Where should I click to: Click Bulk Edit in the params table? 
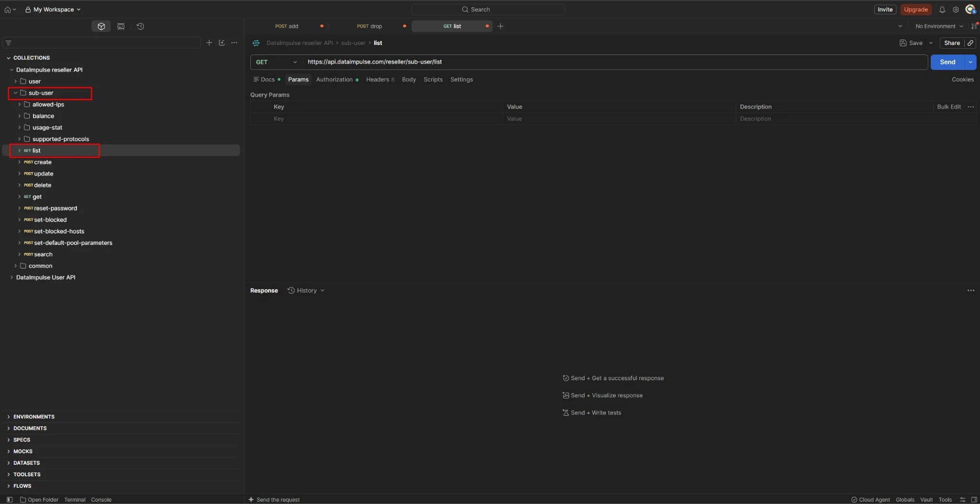[948, 107]
